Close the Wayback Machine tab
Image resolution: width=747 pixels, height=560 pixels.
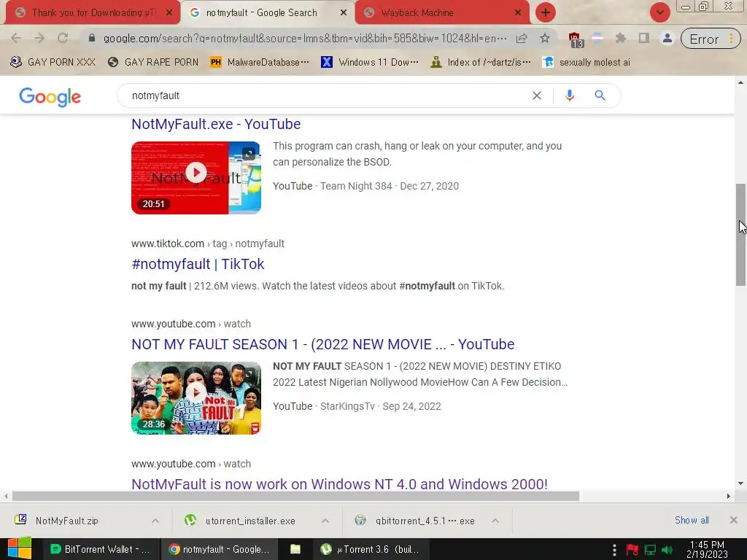tap(518, 13)
